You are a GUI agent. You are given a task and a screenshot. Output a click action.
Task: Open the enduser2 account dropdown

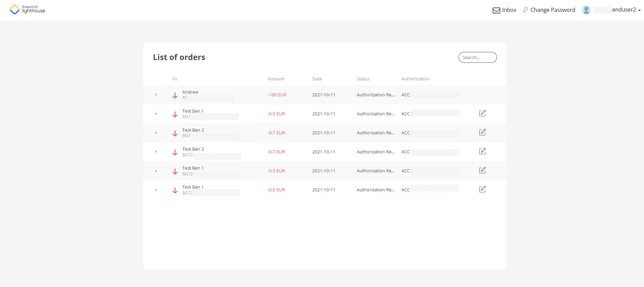click(x=626, y=10)
